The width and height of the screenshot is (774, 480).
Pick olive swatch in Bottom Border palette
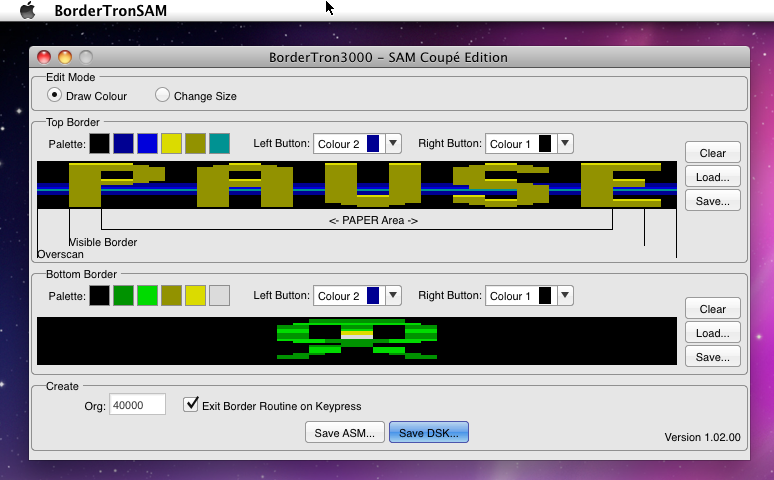(171, 296)
